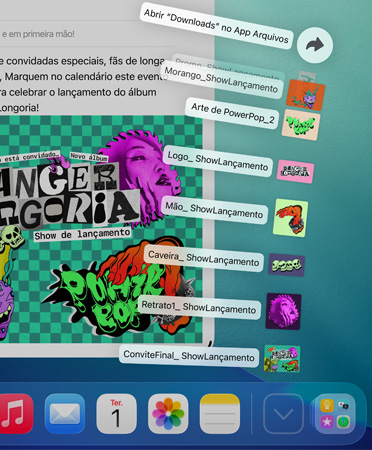Screen dimensions: 372x450
Task: Select the Logo_ ShowLançamento file label
Action: point(218,161)
